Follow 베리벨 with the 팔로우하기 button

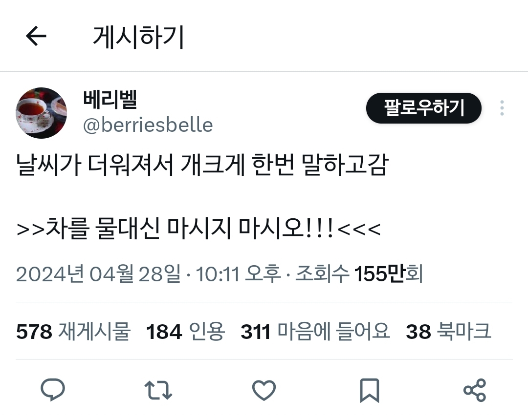(423, 108)
